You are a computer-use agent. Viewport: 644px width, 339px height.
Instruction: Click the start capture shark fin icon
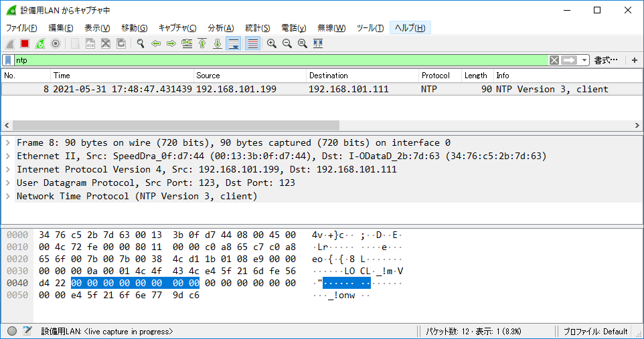[x=10, y=43]
